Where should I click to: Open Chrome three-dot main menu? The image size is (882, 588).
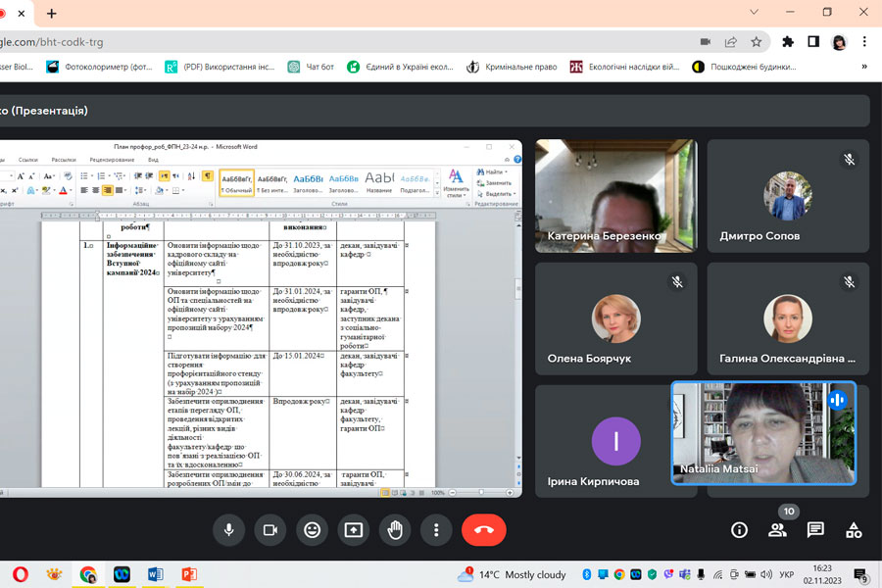point(864,41)
